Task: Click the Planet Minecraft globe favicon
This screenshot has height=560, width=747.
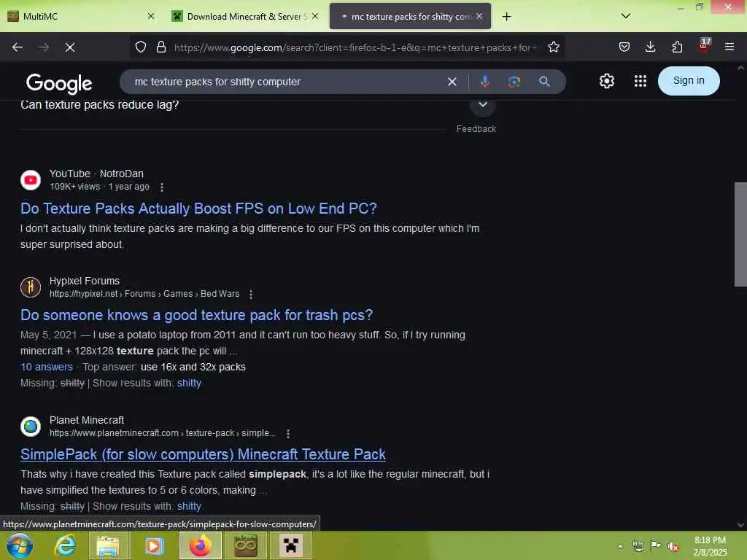Action: point(31,426)
